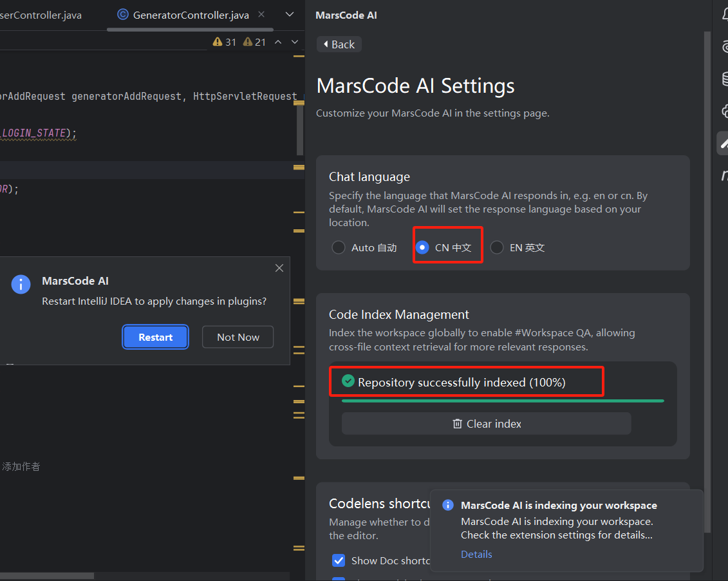Select the CN 中文 language option
Screen dimensions: 728x581
[x=443, y=247]
